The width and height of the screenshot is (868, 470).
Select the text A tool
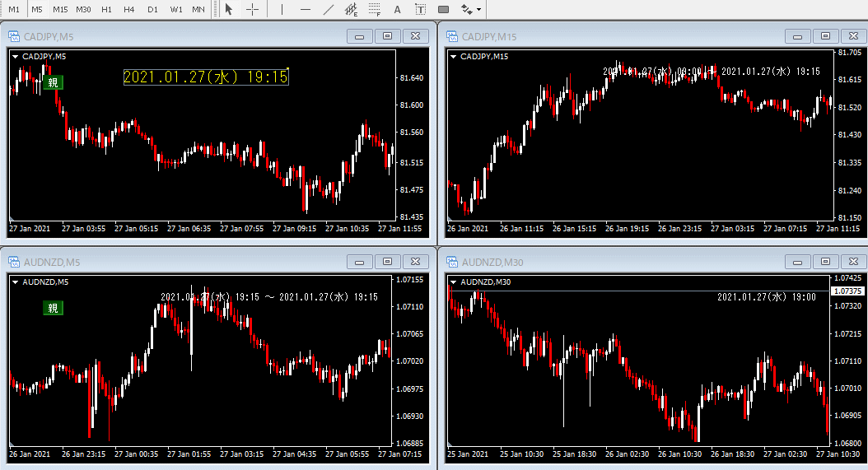(x=397, y=9)
